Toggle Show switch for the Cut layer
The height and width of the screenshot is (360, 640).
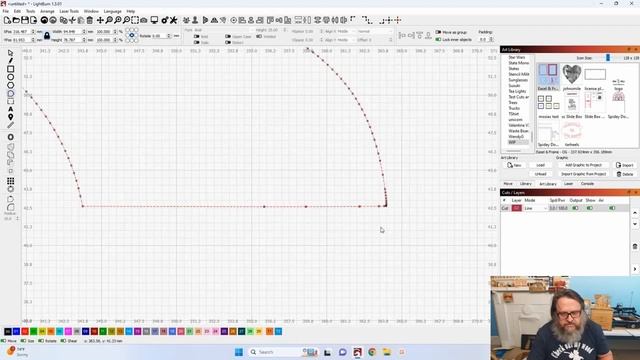[589, 208]
